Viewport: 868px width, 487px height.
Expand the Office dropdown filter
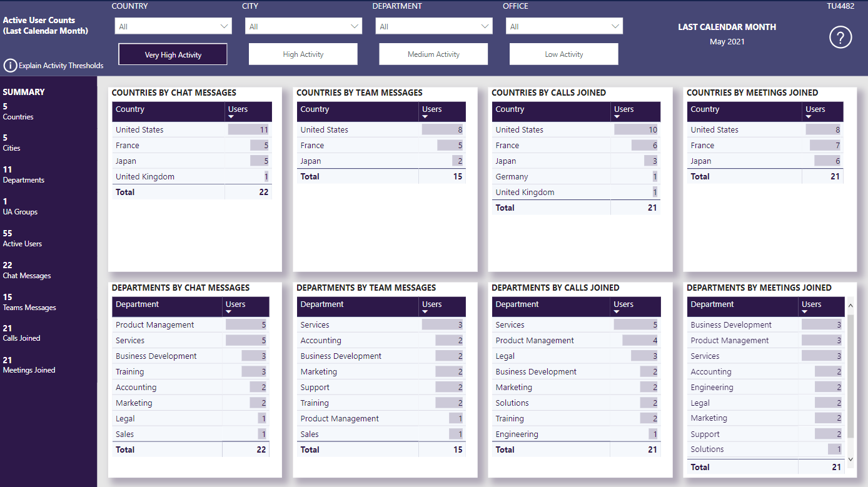(x=564, y=26)
